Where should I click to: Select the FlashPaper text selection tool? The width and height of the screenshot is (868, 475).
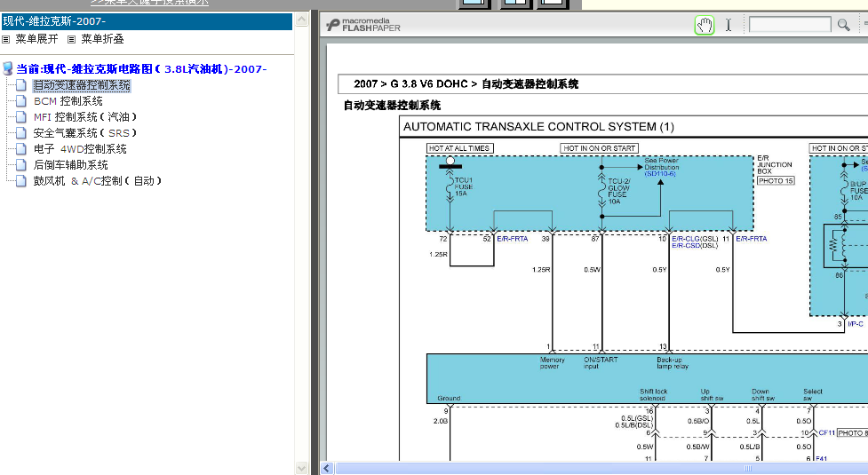click(x=729, y=25)
